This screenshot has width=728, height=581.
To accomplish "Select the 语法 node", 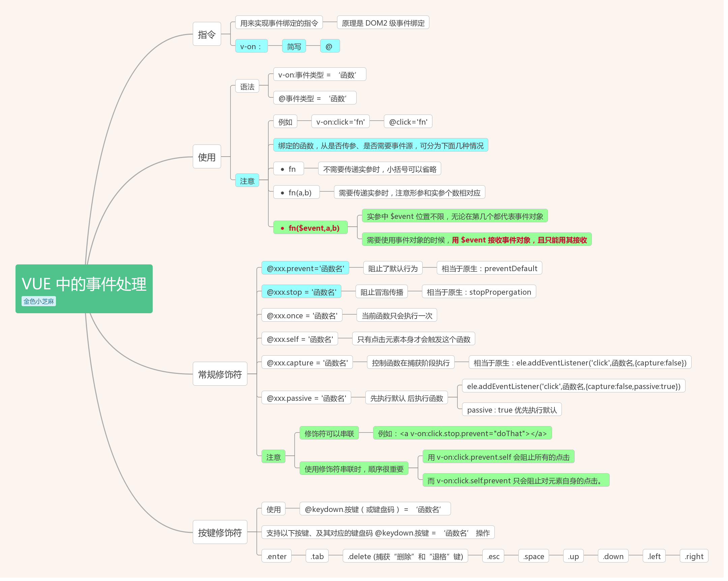I will pos(247,86).
